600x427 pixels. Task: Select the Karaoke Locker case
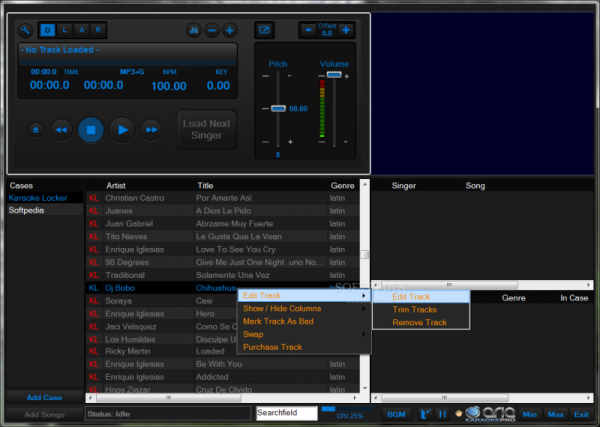point(45,198)
